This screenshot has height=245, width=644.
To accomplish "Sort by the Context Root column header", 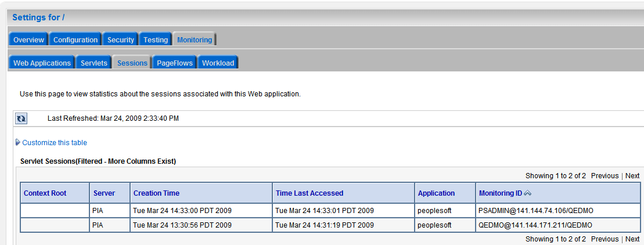I will 45,193.
